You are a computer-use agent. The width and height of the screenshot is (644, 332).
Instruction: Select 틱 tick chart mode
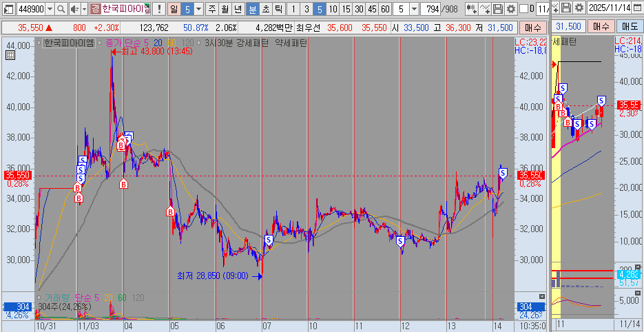278,9
